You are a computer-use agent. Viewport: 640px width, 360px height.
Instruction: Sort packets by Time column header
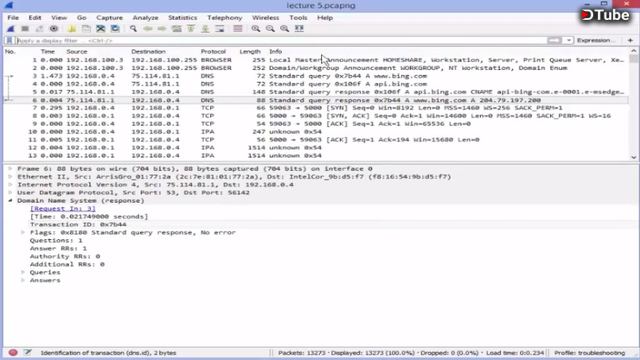(x=47, y=51)
